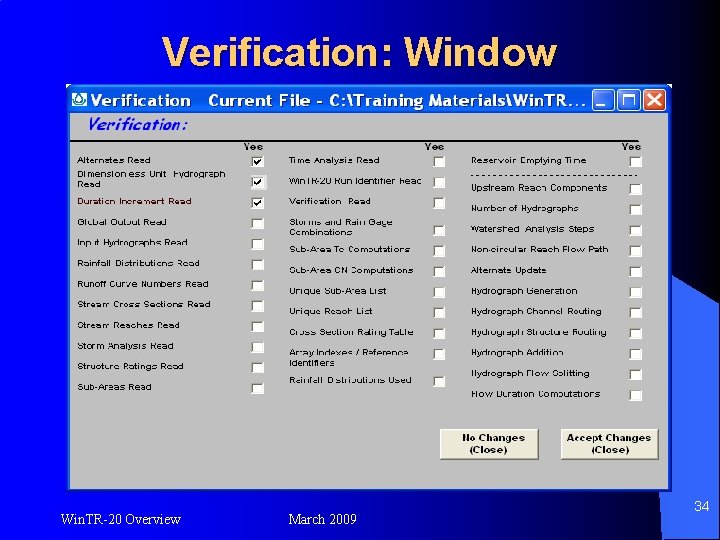Enable the Sub-Areas Read checkbox
Screen dimensions: 720x540
click(x=258, y=388)
